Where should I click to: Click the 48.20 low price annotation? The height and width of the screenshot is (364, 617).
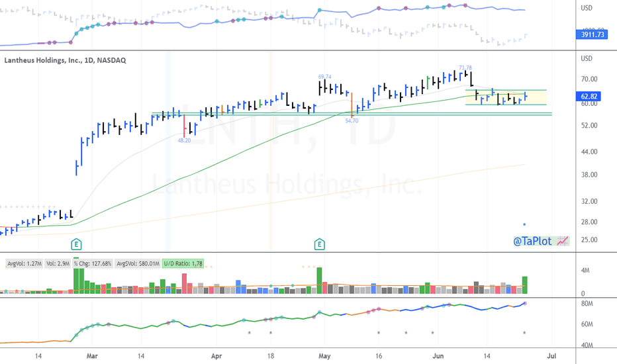point(184,140)
